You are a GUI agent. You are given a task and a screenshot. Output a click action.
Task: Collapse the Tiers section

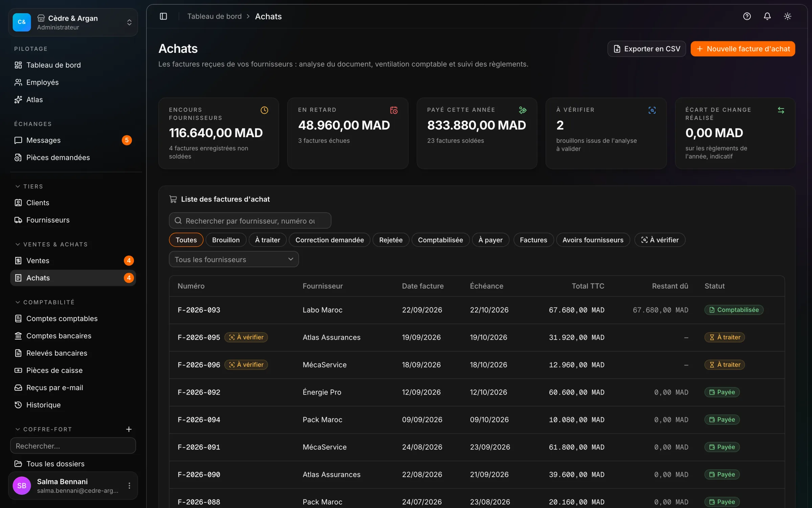[29, 187]
